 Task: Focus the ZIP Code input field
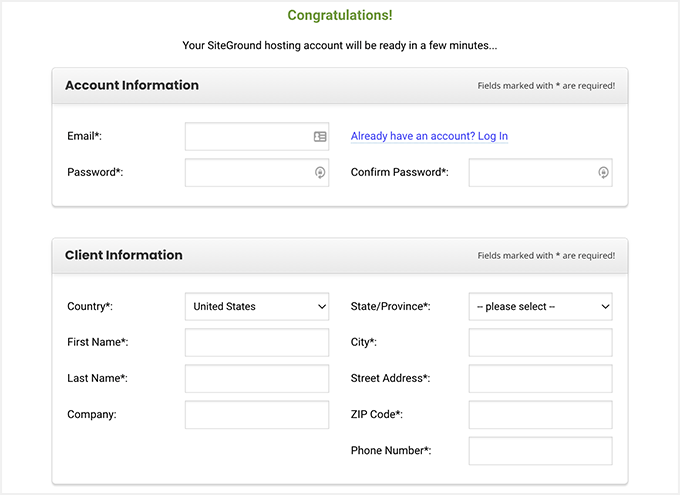coord(540,415)
